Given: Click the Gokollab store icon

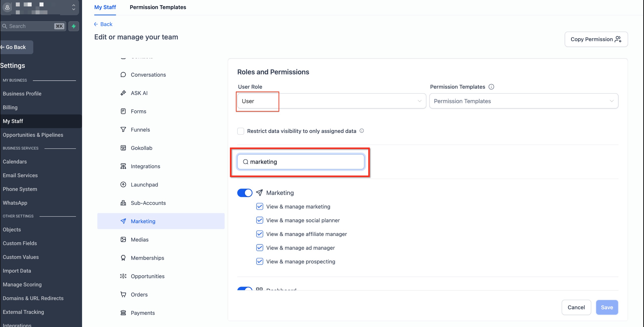Looking at the screenshot, I should pos(123,148).
